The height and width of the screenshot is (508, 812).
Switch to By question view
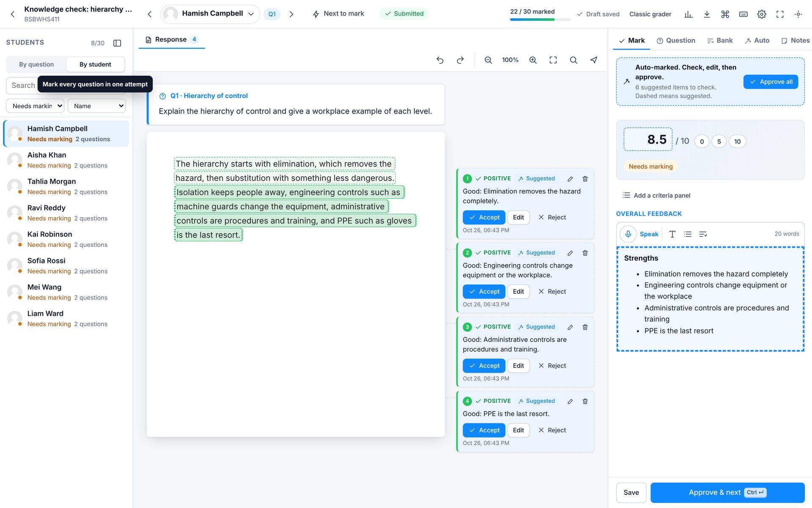(x=36, y=64)
